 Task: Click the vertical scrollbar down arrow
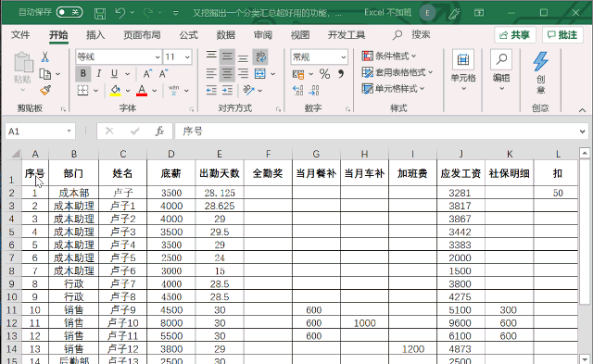(x=585, y=359)
